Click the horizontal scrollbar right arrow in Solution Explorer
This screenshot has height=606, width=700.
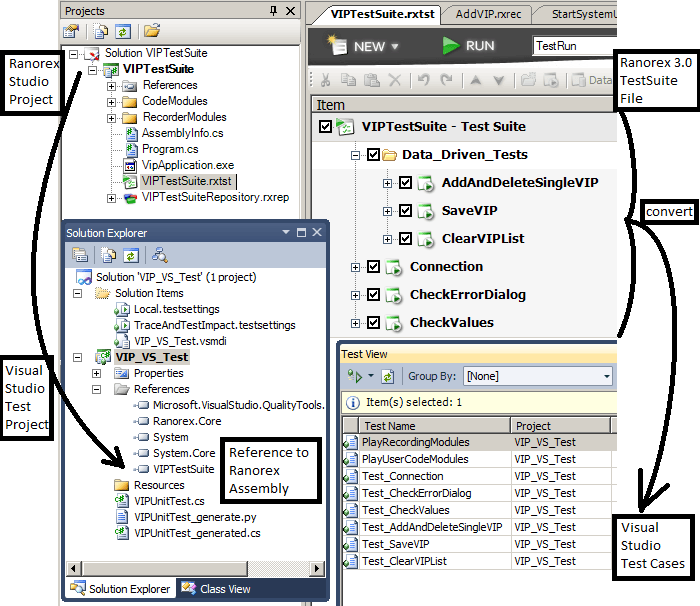point(317,568)
